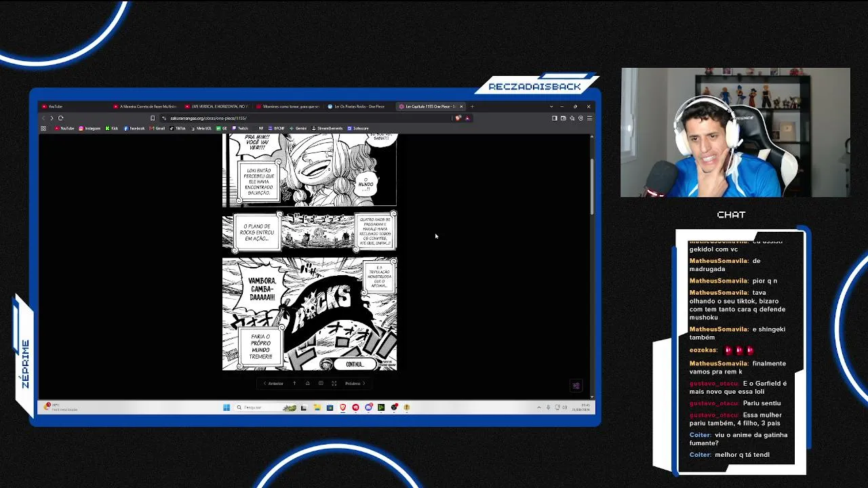Open the Brave browser taskbar icon
The image size is (868, 488).
pos(342,407)
